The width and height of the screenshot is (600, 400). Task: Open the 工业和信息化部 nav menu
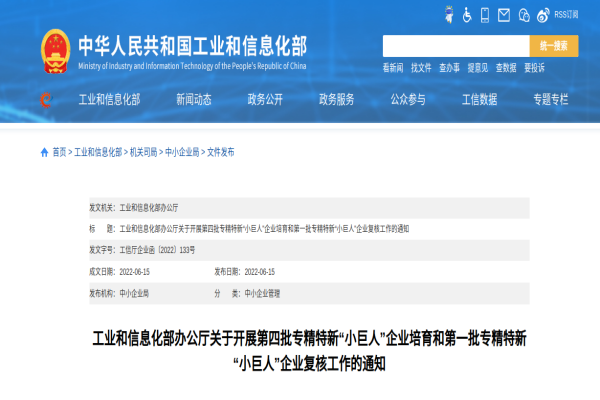(x=109, y=100)
